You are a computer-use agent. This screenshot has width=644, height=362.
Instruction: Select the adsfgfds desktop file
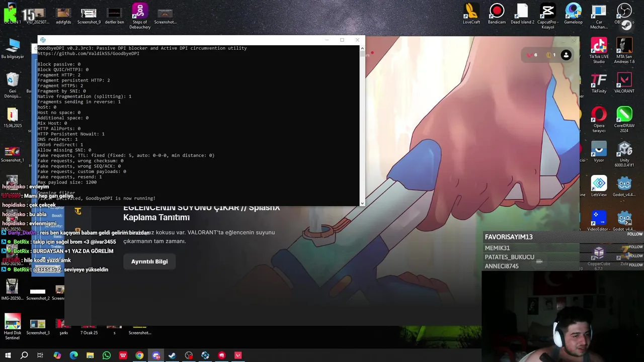(63, 14)
